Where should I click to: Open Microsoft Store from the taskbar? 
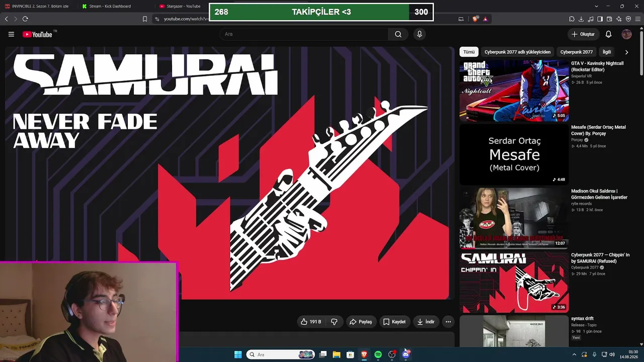pos(350,354)
